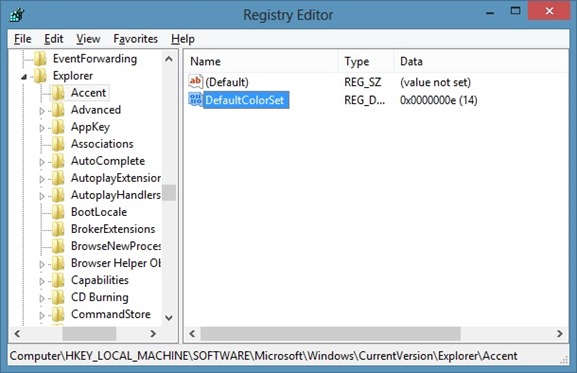This screenshot has height=373, width=577.
Task: Select the Advanced key label
Action: 96,110
